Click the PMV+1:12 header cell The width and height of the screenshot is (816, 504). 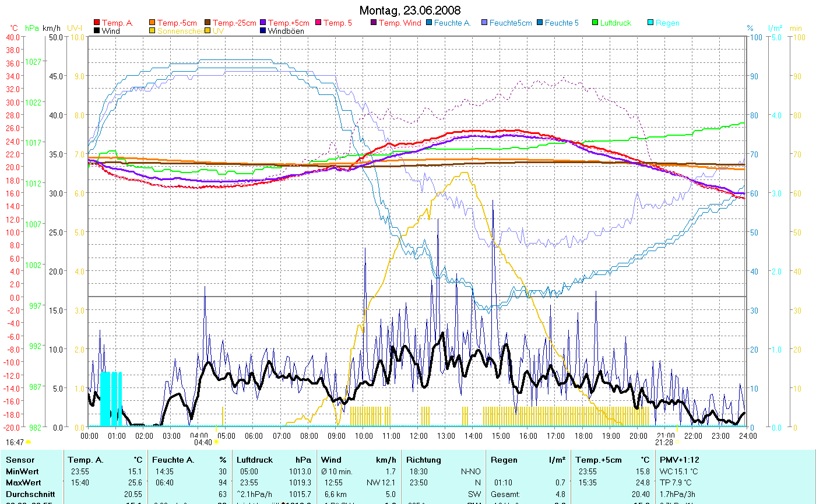coord(680,460)
